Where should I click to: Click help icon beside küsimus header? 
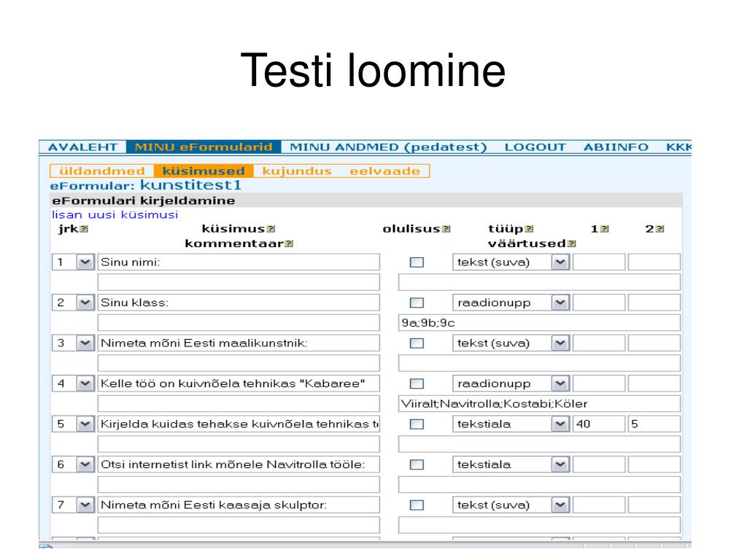271,229
